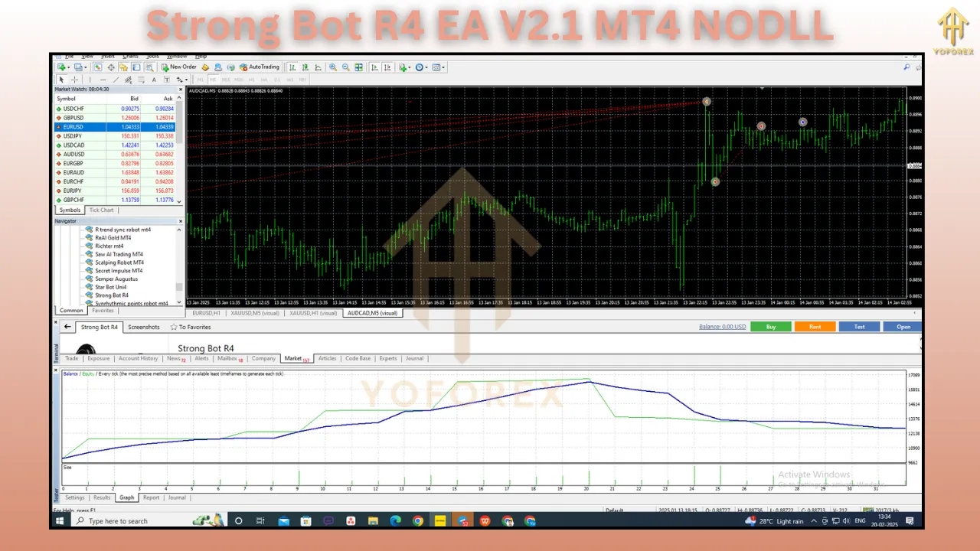Image resolution: width=980 pixels, height=551 pixels.
Task: Click the orange Rent button
Action: [x=815, y=327]
